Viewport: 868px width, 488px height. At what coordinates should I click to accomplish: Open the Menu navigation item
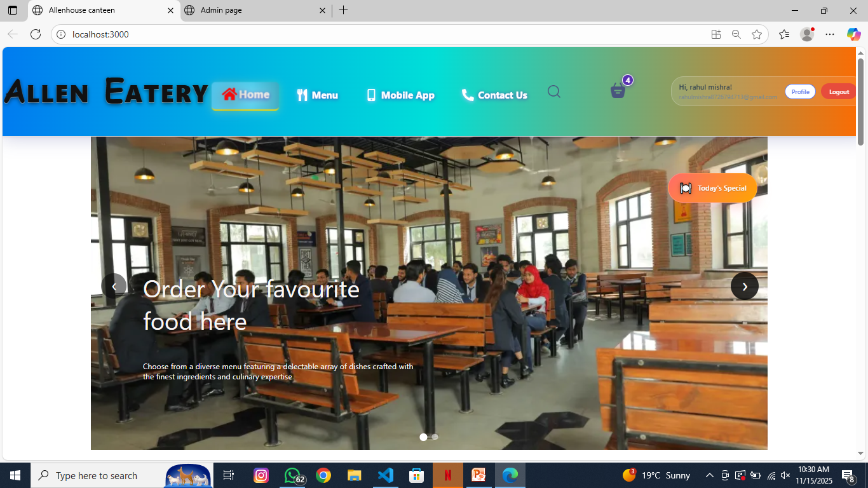(317, 95)
